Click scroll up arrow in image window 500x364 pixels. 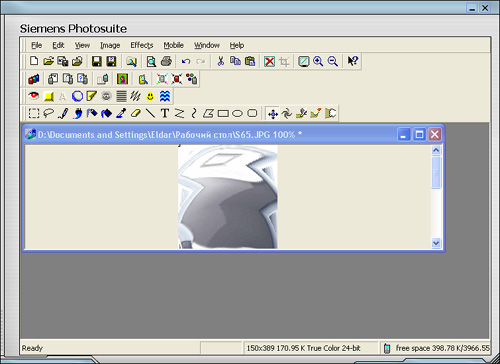click(x=436, y=150)
